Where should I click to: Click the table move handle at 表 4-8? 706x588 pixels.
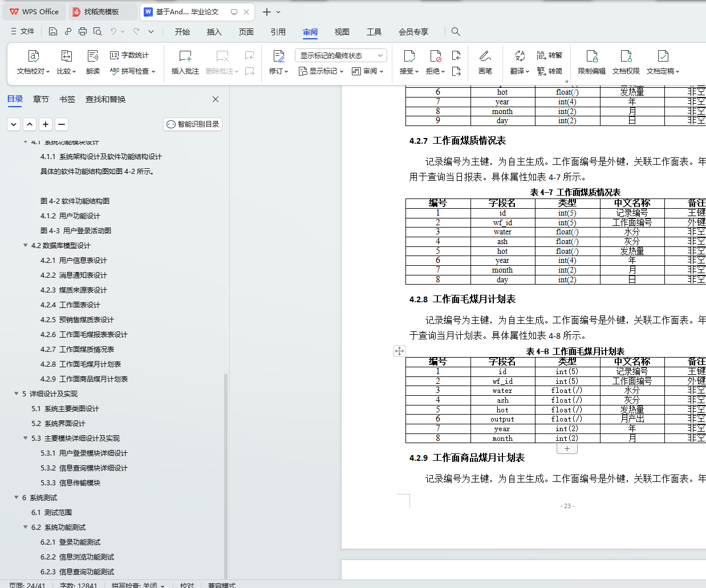coord(399,351)
